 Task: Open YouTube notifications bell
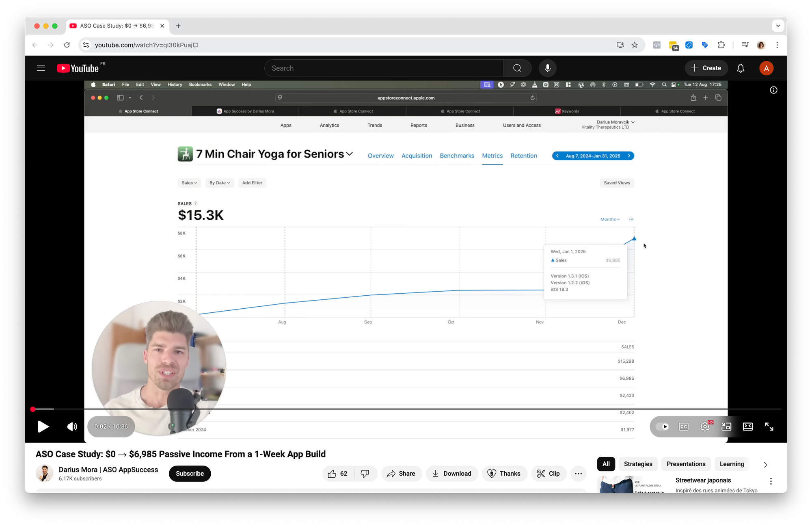click(x=741, y=68)
